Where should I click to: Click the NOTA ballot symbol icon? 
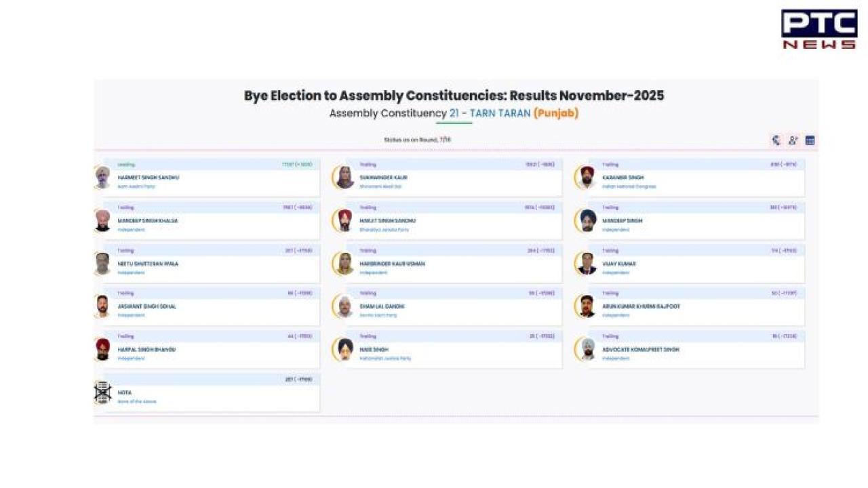(x=102, y=392)
